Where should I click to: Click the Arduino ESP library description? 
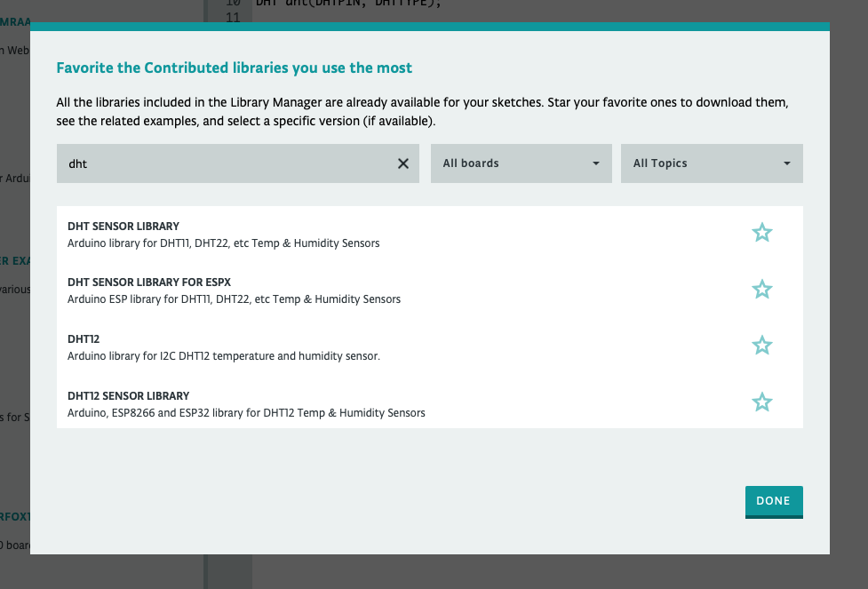(x=234, y=299)
